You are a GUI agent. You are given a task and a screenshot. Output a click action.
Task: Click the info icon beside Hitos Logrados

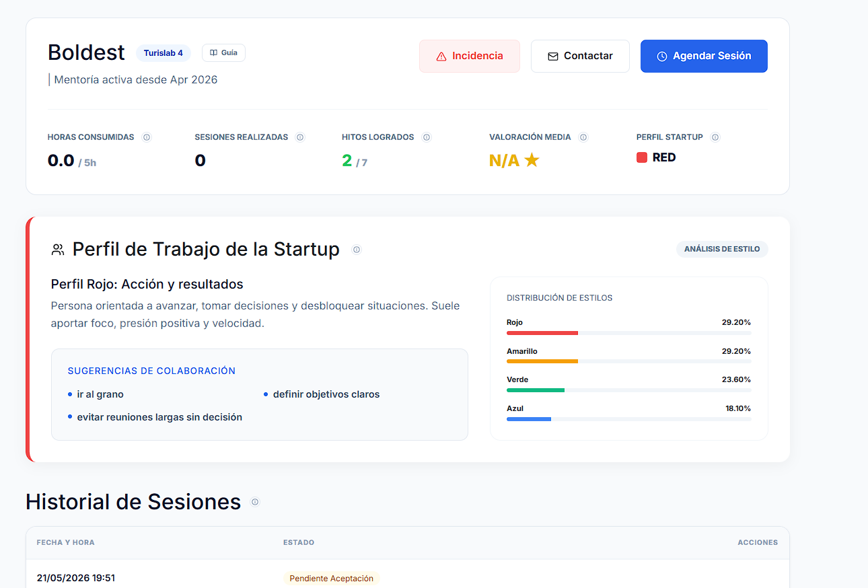pyautogui.click(x=427, y=137)
